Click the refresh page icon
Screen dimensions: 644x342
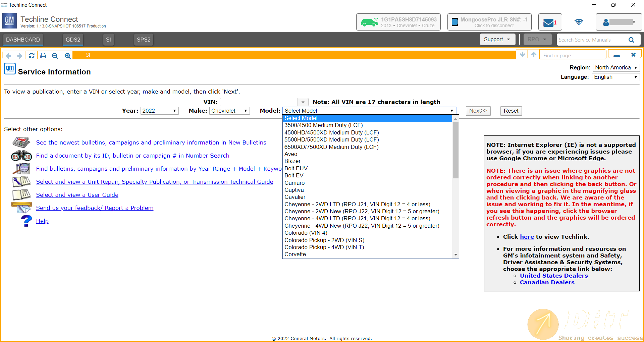click(32, 56)
